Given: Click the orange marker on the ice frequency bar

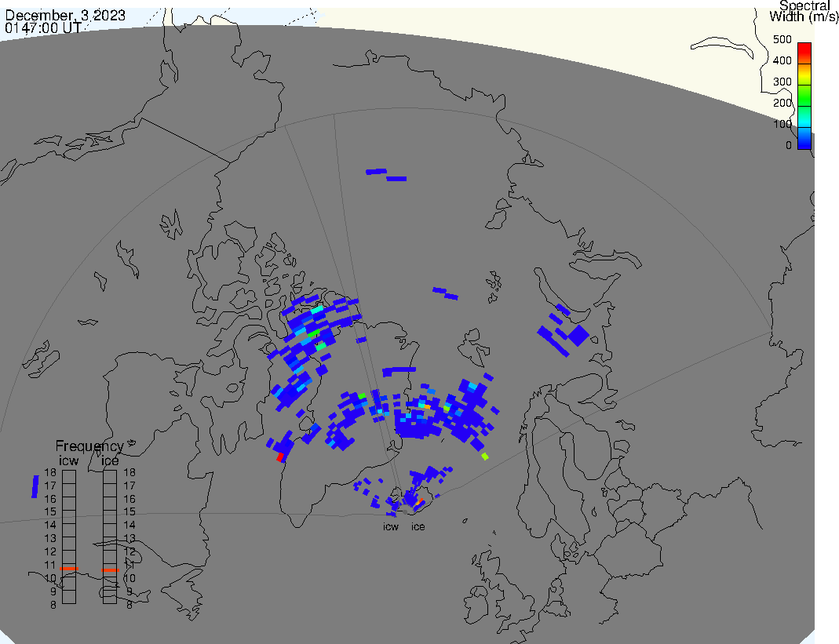Looking at the screenshot, I should click(110, 570).
